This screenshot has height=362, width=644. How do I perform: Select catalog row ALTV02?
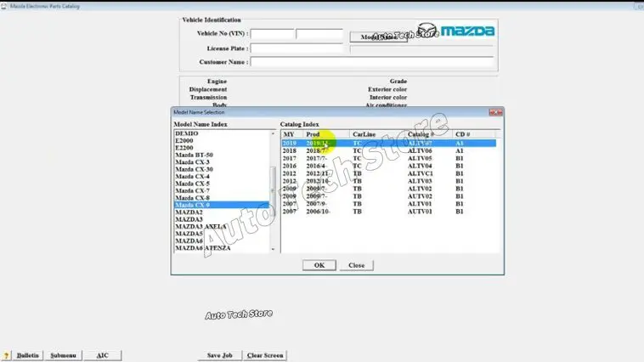[388, 189]
